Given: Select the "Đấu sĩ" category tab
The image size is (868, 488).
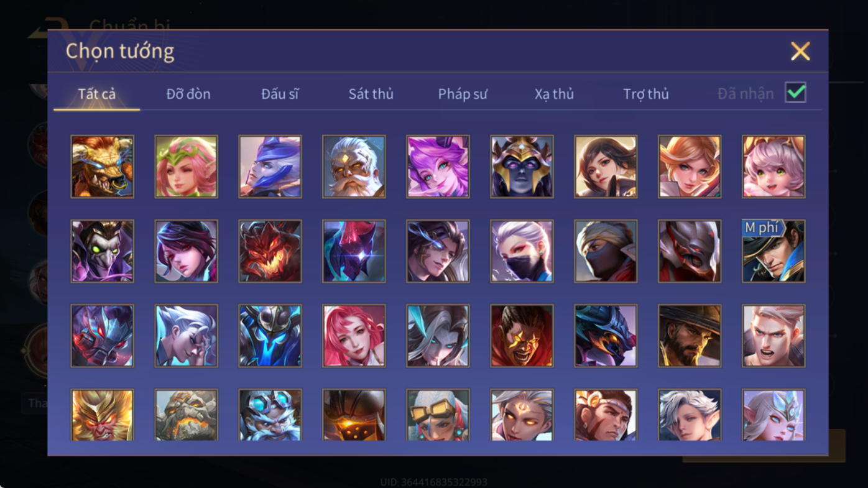Looking at the screenshot, I should click(280, 94).
